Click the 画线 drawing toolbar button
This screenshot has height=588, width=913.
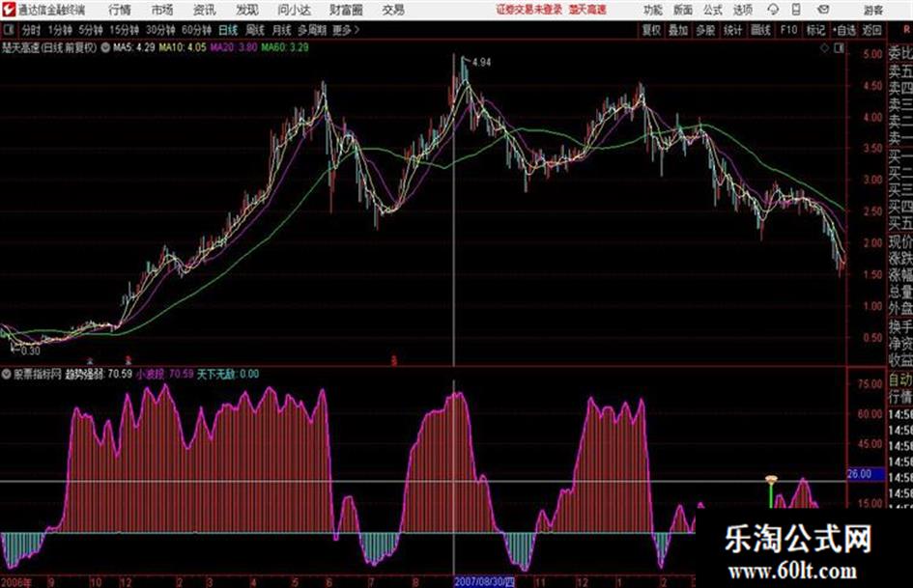(x=760, y=30)
